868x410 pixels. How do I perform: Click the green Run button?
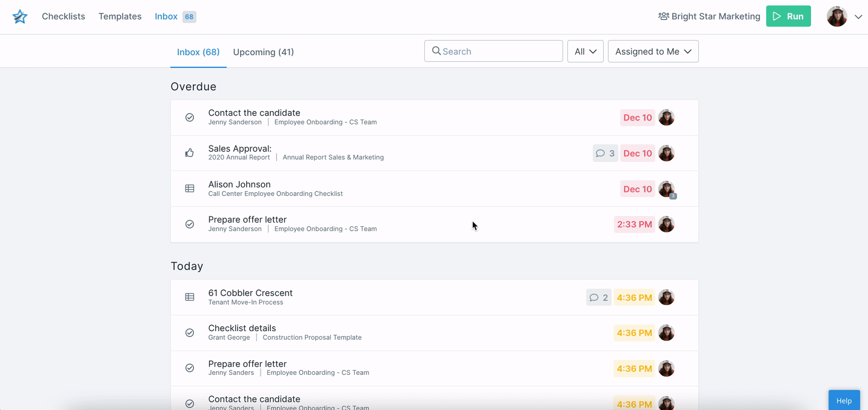point(789,16)
